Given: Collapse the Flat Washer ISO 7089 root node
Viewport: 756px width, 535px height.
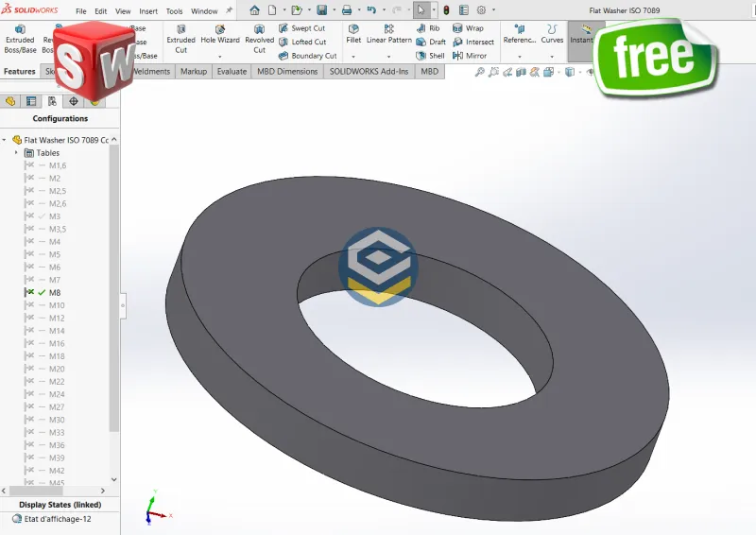Looking at the screenshot, I should 5,140.
